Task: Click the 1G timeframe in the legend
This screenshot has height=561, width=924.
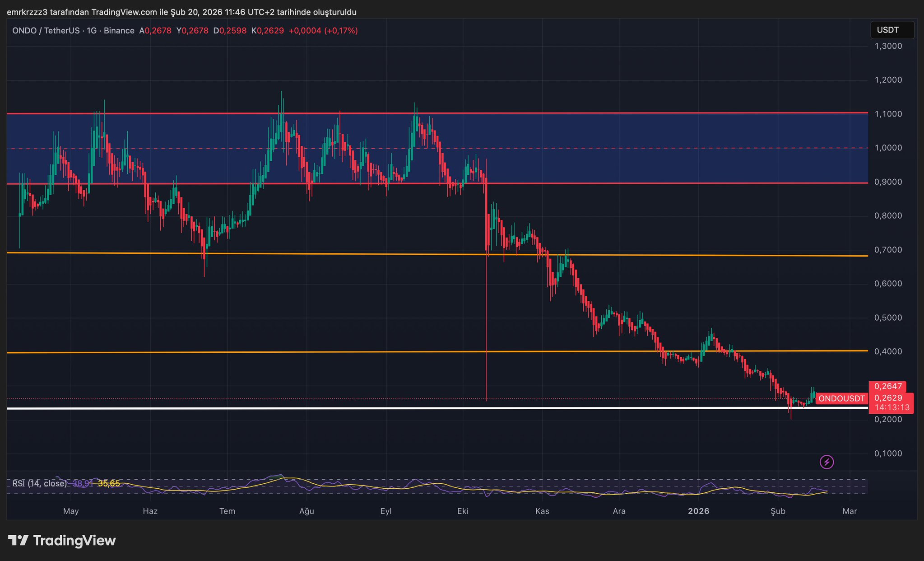Action: tap(92, 31)
